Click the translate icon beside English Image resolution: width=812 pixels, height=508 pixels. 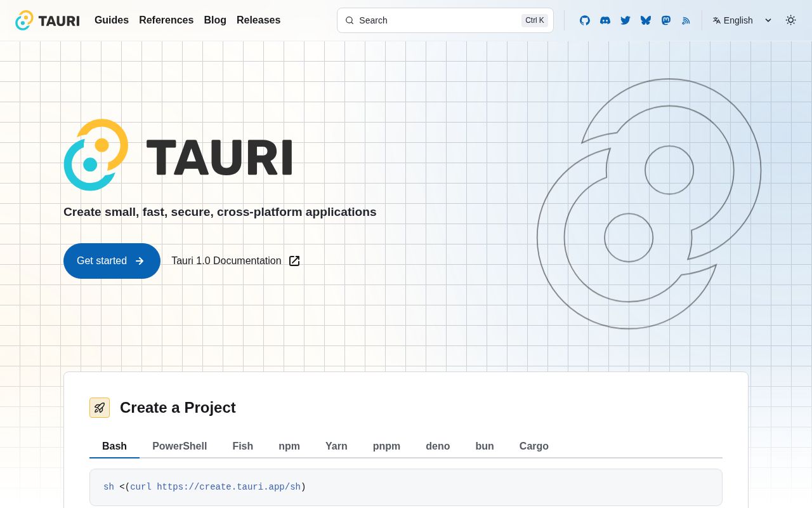pyautogui.click(x=717, y=20)
